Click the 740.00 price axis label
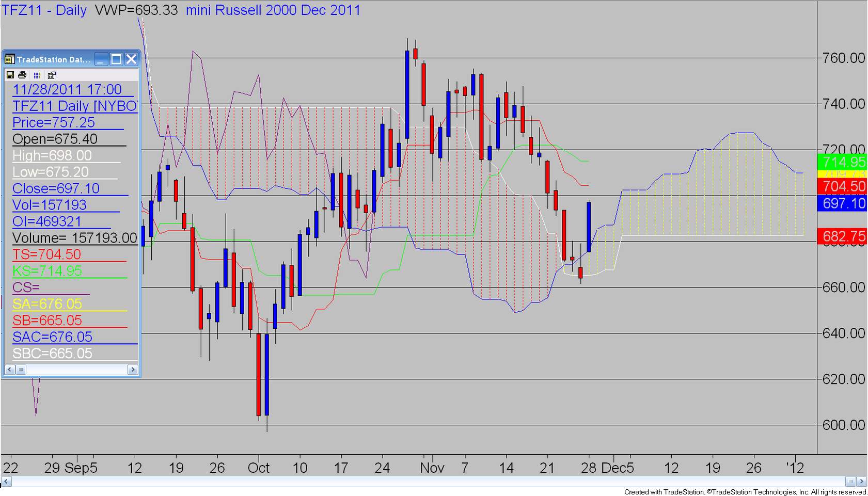The width and height of the screenshot is (868, 496). 844,104
